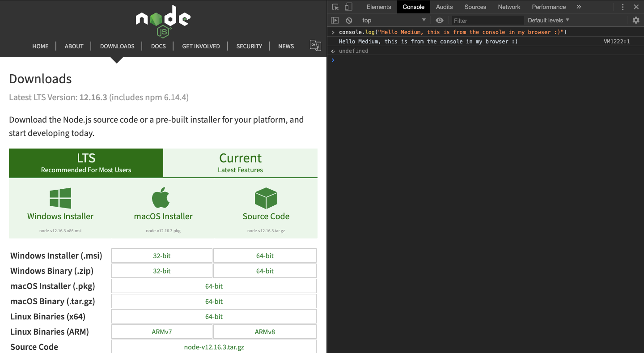
Task: Click Windows Installer link
Action: click(60, 216)
